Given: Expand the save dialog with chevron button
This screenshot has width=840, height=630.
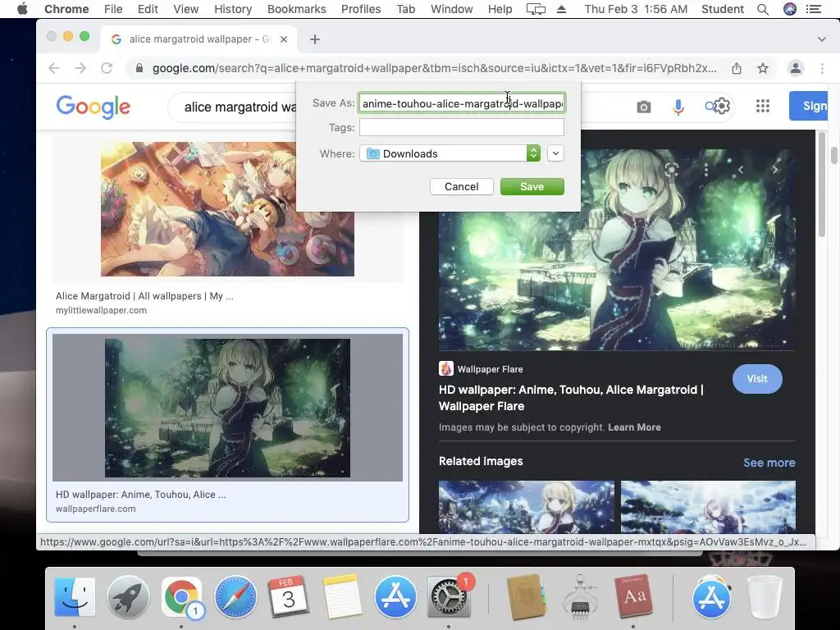Looking at the screenshot, I should point(555,153).
